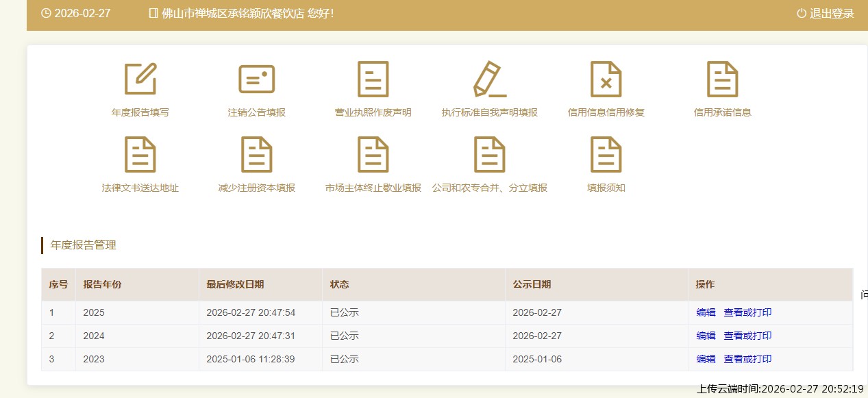The image size is (868, 398).
Task: Edit the 2024 annual report
Action: [706, 336]
